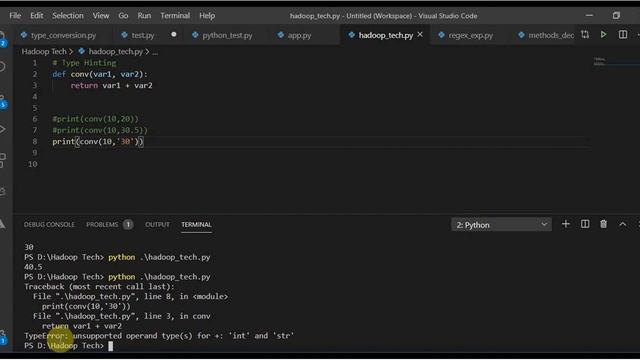Image resolution: width=640 pixels, height=360 pixels.
Task: Open Explorer in the activity bar
Action: click(x=3, y=38)
